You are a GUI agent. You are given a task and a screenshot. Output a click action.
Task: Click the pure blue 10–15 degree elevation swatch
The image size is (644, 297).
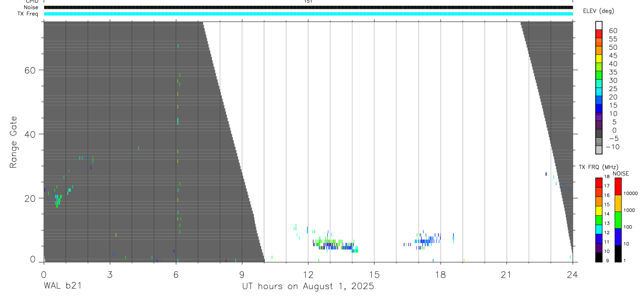point(598,109)
